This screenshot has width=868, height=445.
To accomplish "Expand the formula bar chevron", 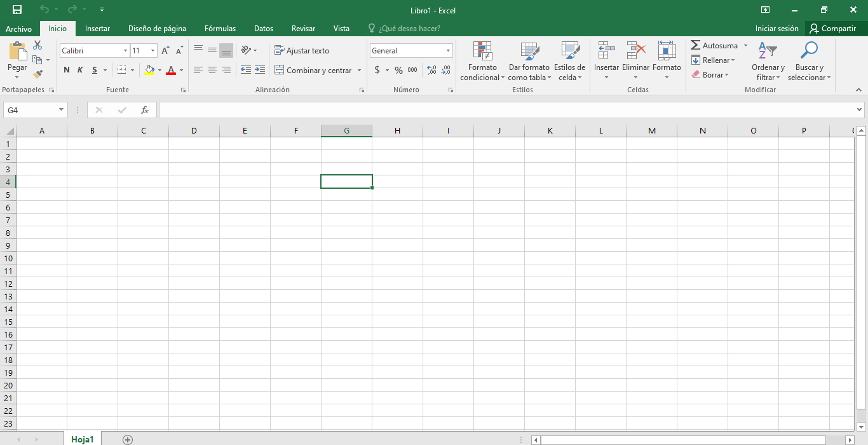I will (x=860, y=110).
